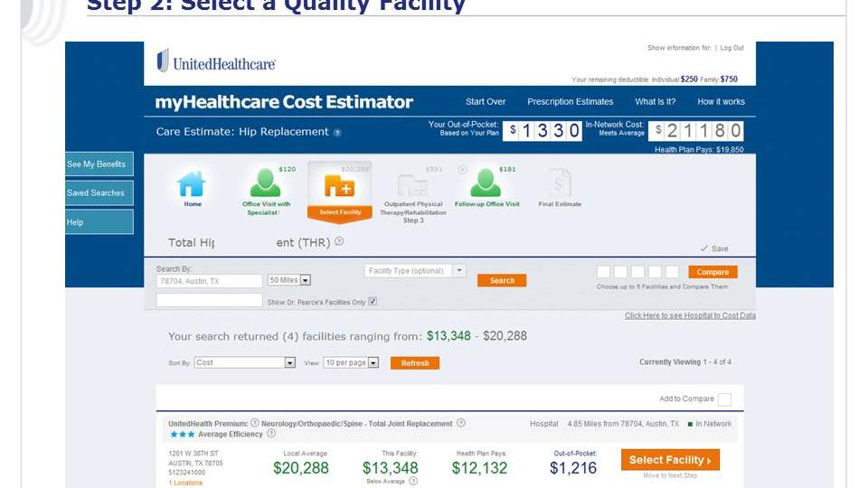Open Follow-up Office Visit step icon
Viewport: 868px width, 488px height.
pyautogui.click(x=486, y=183)
